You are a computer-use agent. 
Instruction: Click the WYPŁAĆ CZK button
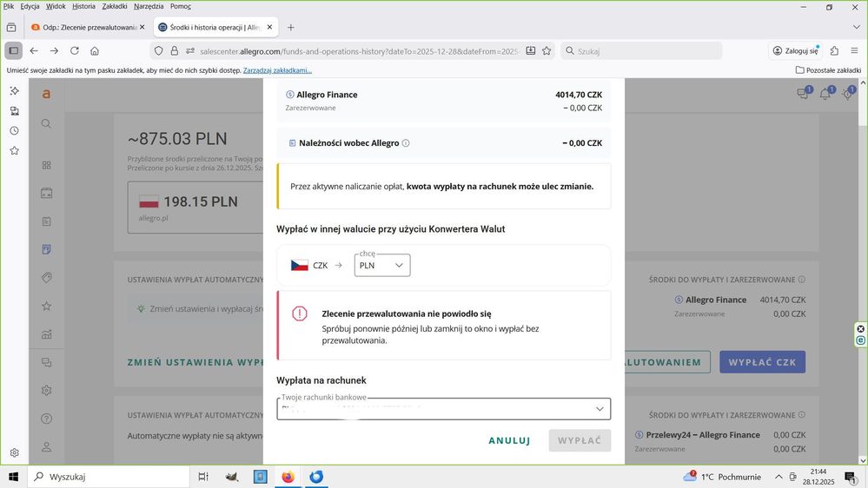(x=762, y=362)
